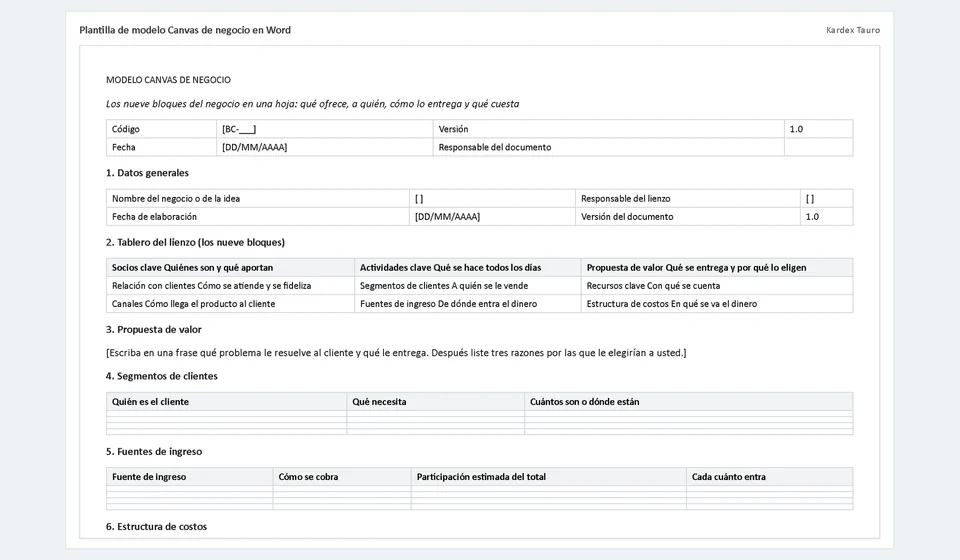Click the '[DD/MM/AAAA]' cell beside 'Fecha de elaboración'
This screenshot has width=960, height=560.
pyautogui.click(x=492, y=217)
